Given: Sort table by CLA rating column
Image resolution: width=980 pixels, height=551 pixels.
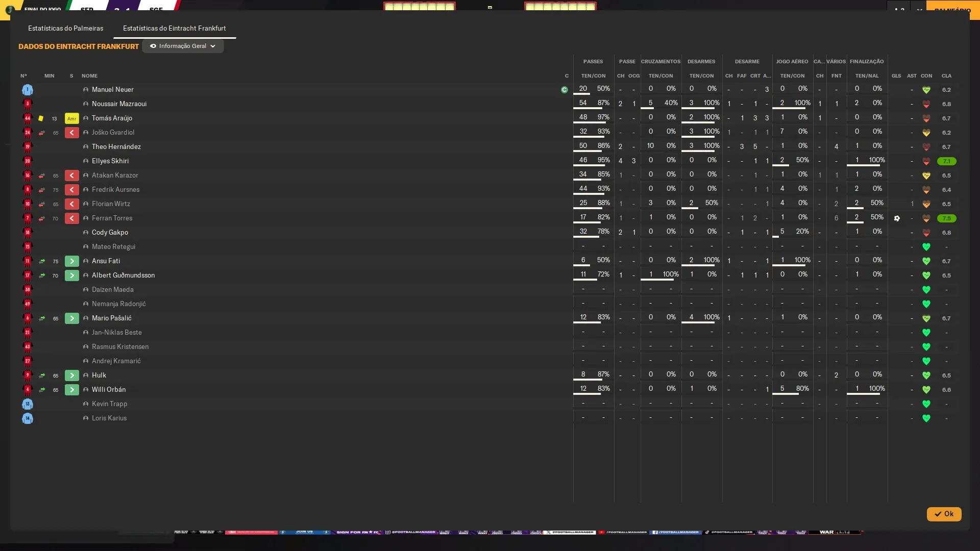Looking at the screenshot, I should coord(946,76).
